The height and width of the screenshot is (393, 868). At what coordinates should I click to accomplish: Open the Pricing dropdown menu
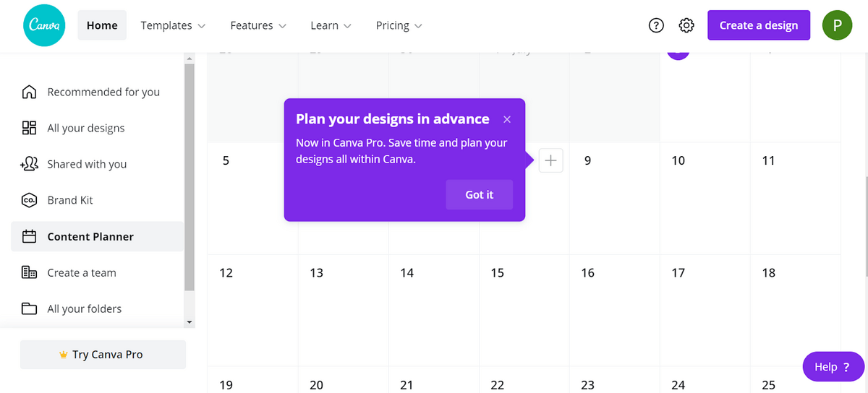pyautogui.click(x=399, y=25)
